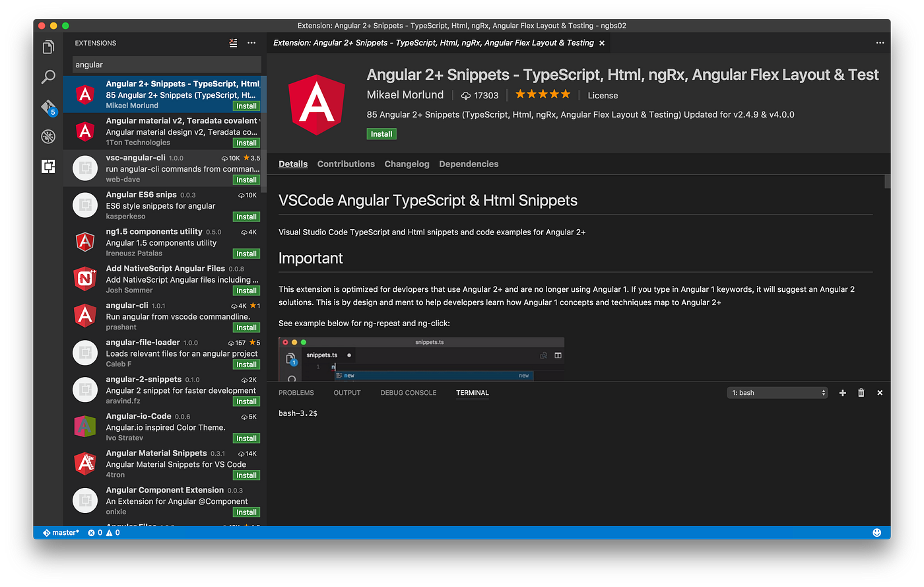Click the ng1.5 components utility extension icon
924x587 pixels.
[85, 242]
